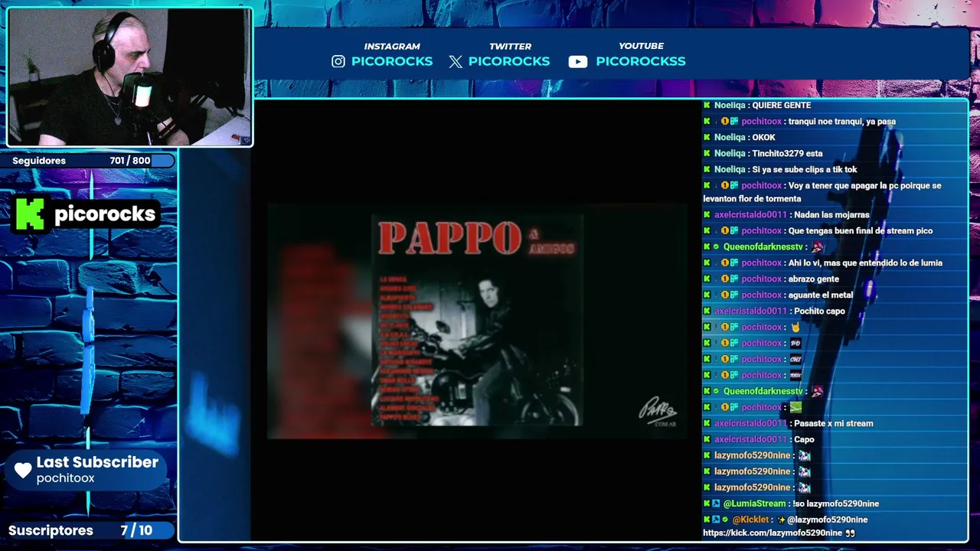
Task: Click the 'YOUTUBE' heading text
Action: pyautogui.click(x=641, y=46)
